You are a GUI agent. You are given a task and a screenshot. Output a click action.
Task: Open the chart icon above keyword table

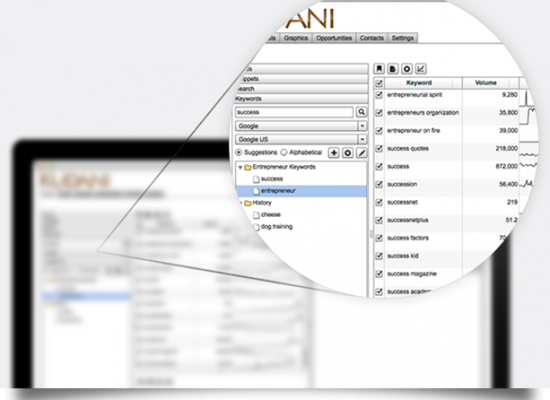[421, 69]
